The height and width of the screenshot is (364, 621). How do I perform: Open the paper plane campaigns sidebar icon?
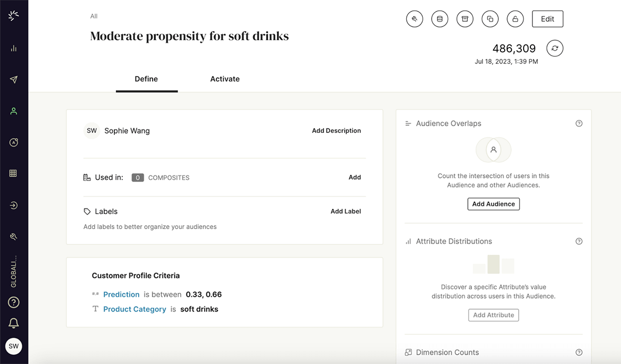coord(14,80)
